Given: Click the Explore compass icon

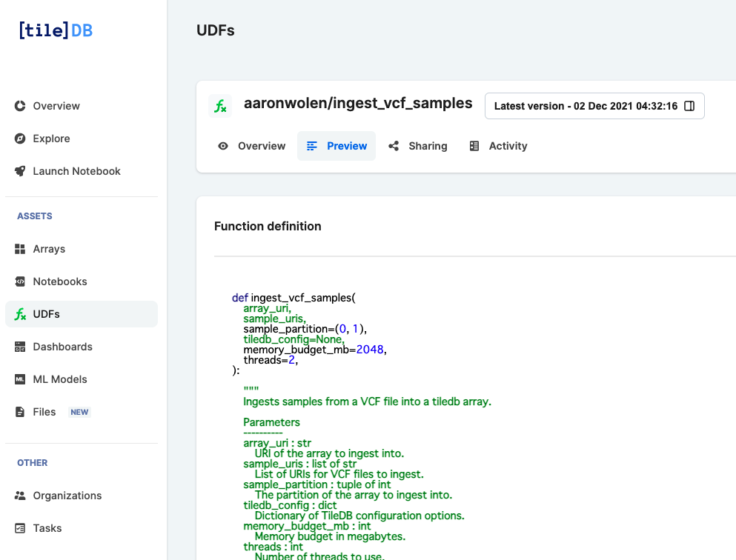Looking at the screenshot, I should click(21, 139).
